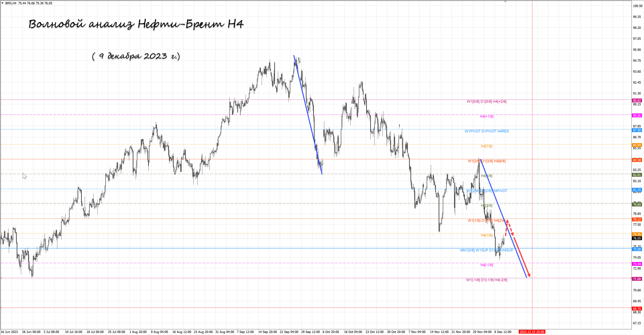
Task: Select the 'W1PIVOT D1PIVOT H4RES' level label
Action: pyautogui.click(x=487, y=131)
